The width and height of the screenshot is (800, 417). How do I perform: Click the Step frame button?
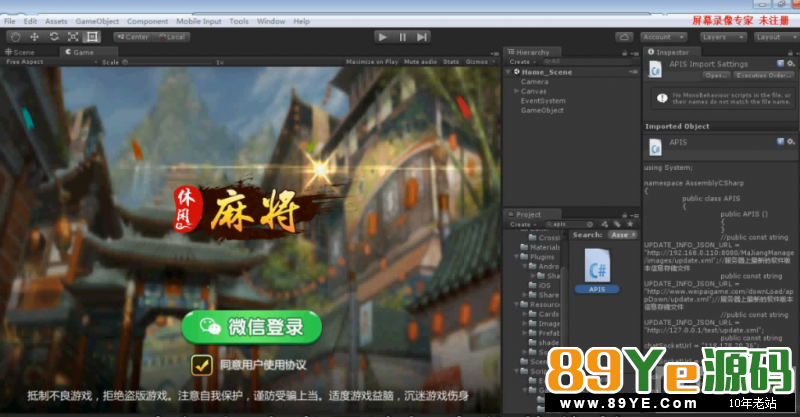click(x=422, y=37)
